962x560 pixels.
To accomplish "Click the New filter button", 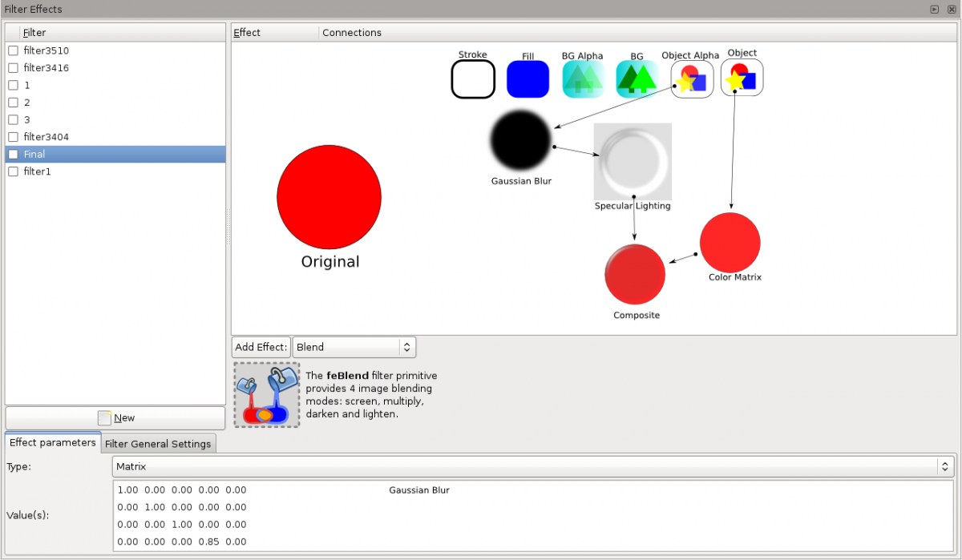I will click(x=115, y=418).
